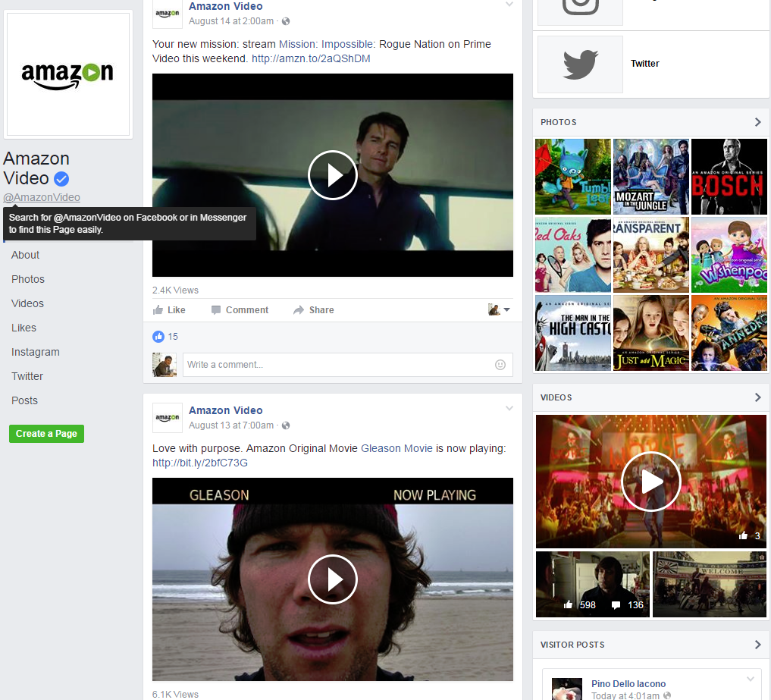Play the Mission: Impossible video
771x700 pixels.
point(332,175)
